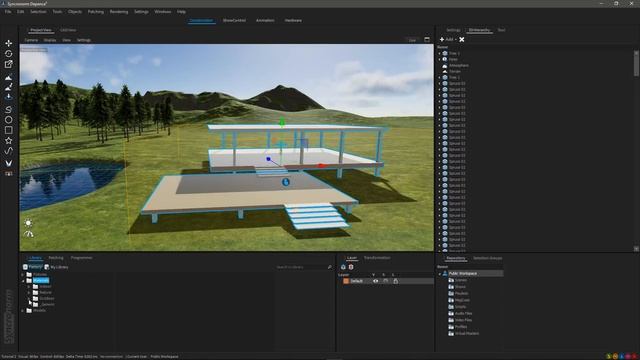Expand the Nature subfolder
This screenshot has width=640, height=360.
[29, 293]
